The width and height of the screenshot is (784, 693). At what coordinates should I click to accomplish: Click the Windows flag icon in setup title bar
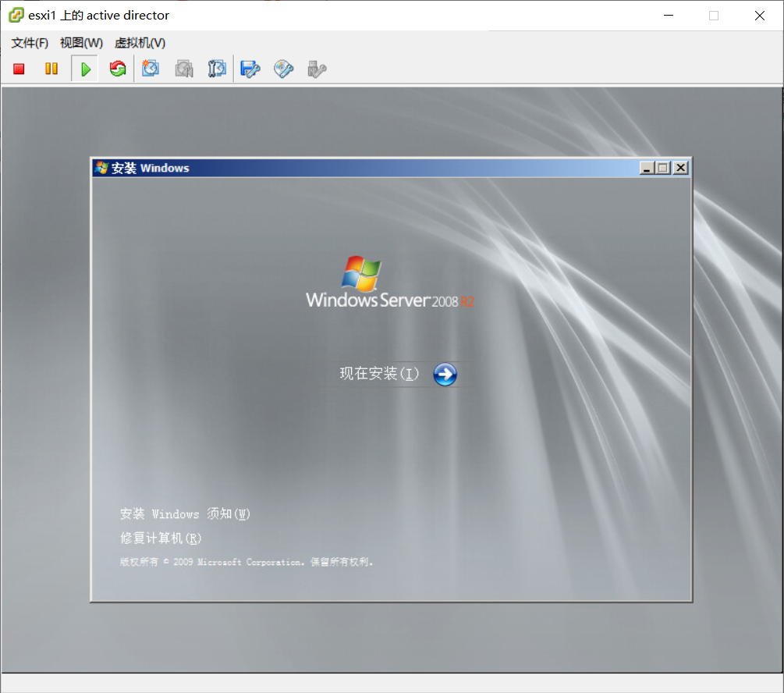(101, 168)
